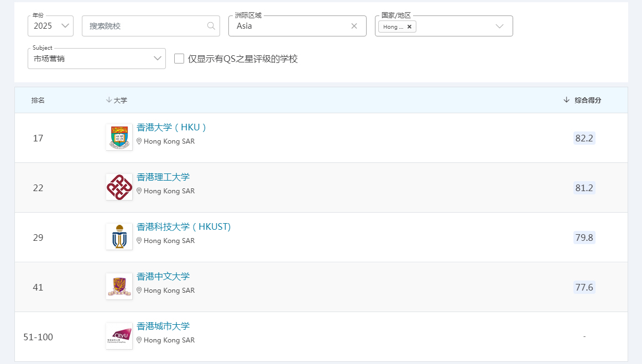
Task: Clear the Asia region selection
Action: [x=354, y=26]
